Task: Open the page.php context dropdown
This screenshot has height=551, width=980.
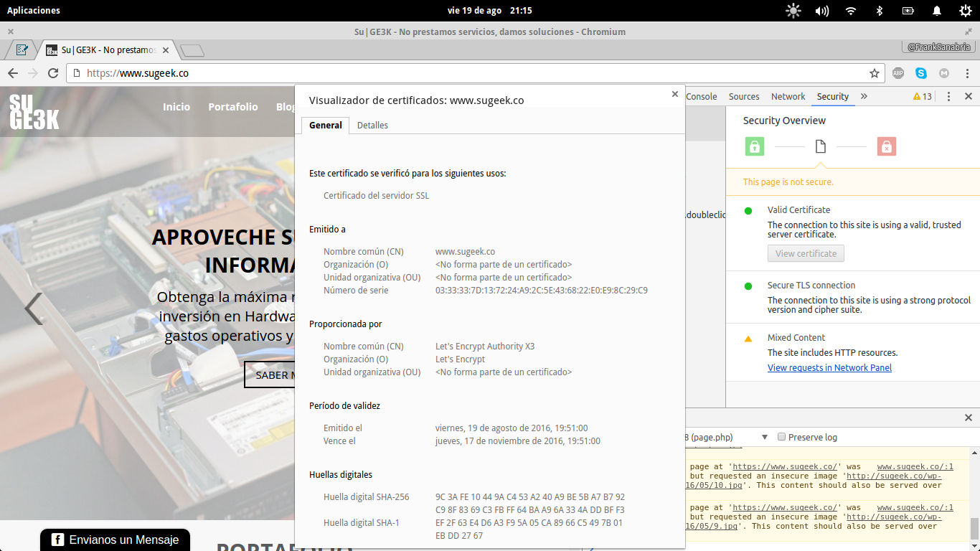Action: [x=764, y=437]
